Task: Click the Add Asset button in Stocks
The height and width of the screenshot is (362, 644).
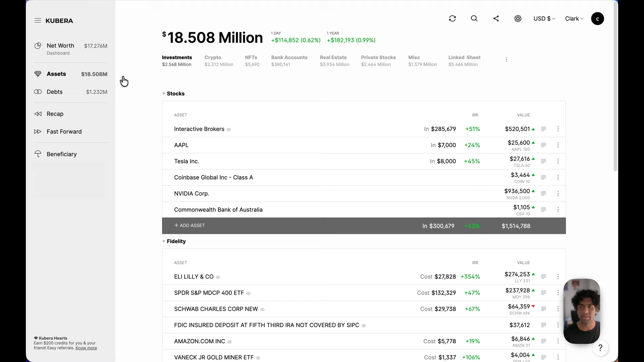Action: point(190,226)
